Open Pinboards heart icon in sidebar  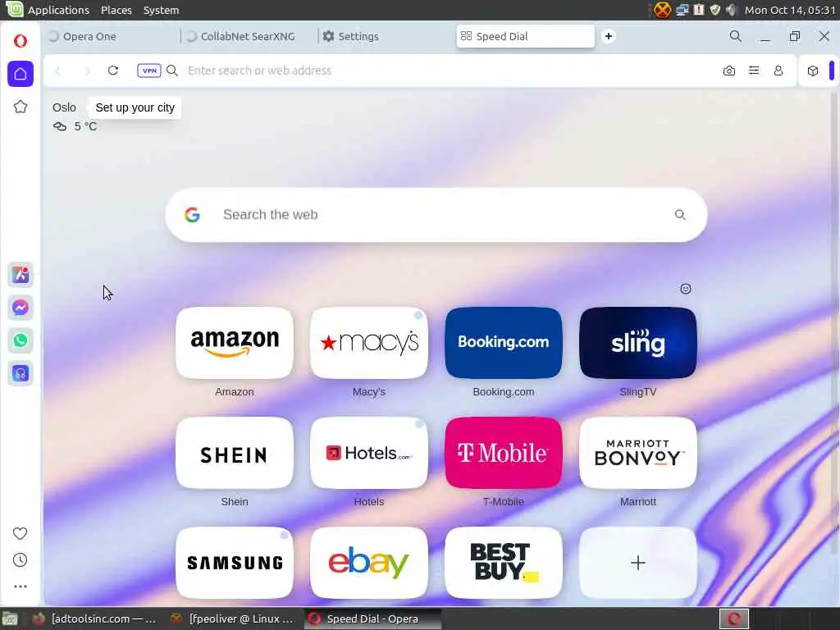click(x=20, y=533)
